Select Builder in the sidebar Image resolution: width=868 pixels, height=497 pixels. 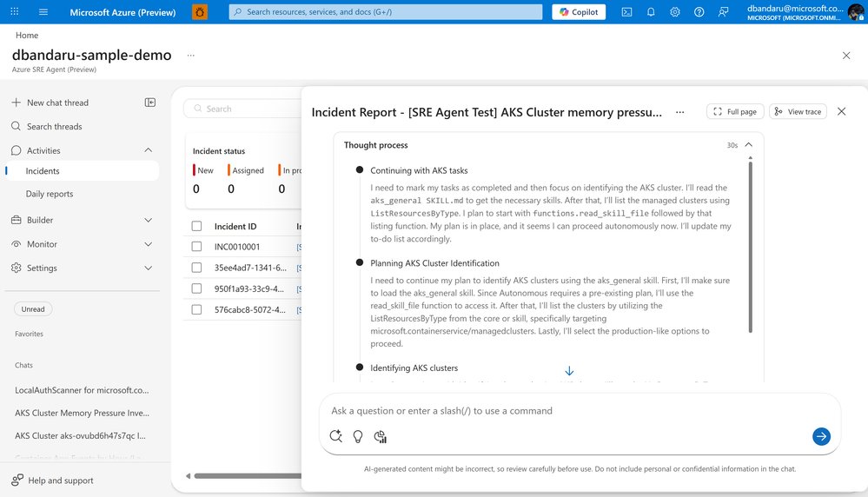tap(40, 220)
